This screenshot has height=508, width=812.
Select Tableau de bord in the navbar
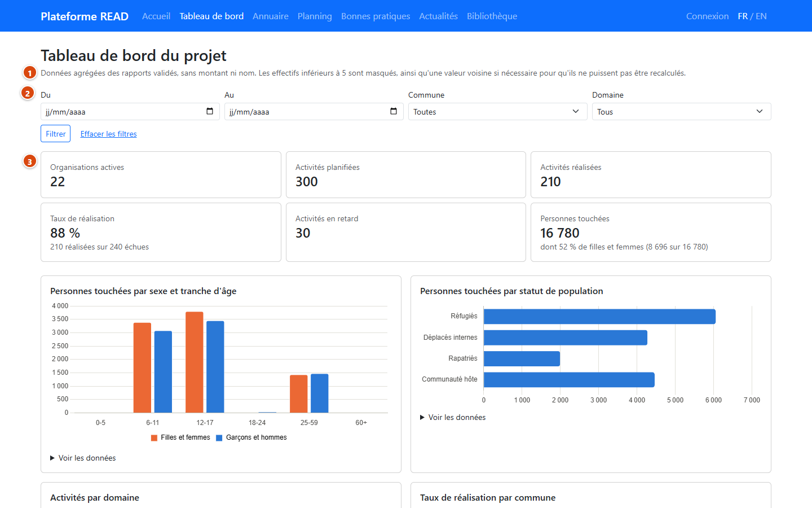point(211,16)
